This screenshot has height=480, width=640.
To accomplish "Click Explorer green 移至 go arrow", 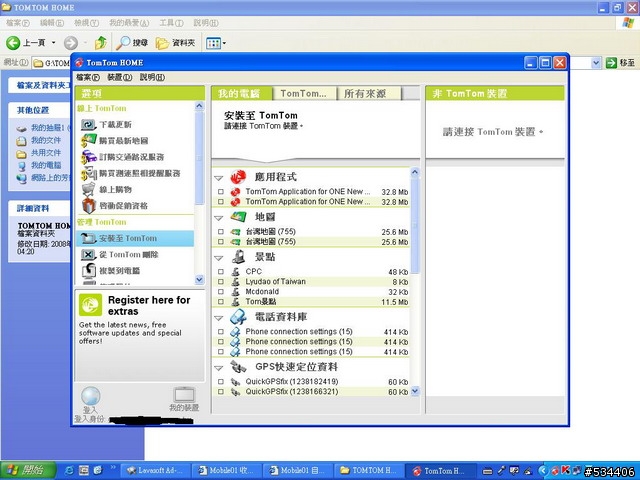I will 611,63.
